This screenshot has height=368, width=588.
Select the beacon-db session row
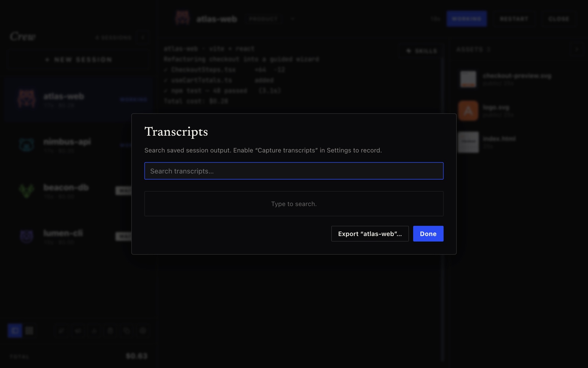coord(78,190)
